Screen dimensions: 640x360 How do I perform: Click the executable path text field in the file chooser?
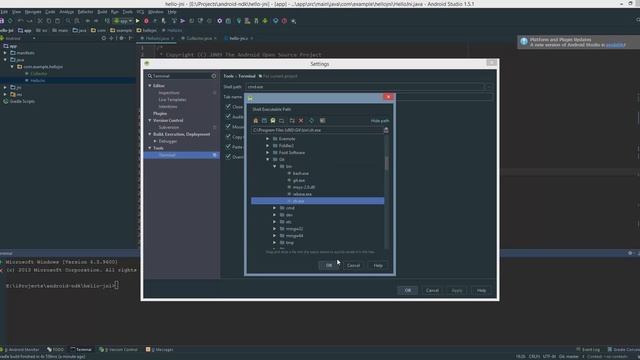[318, 130]
